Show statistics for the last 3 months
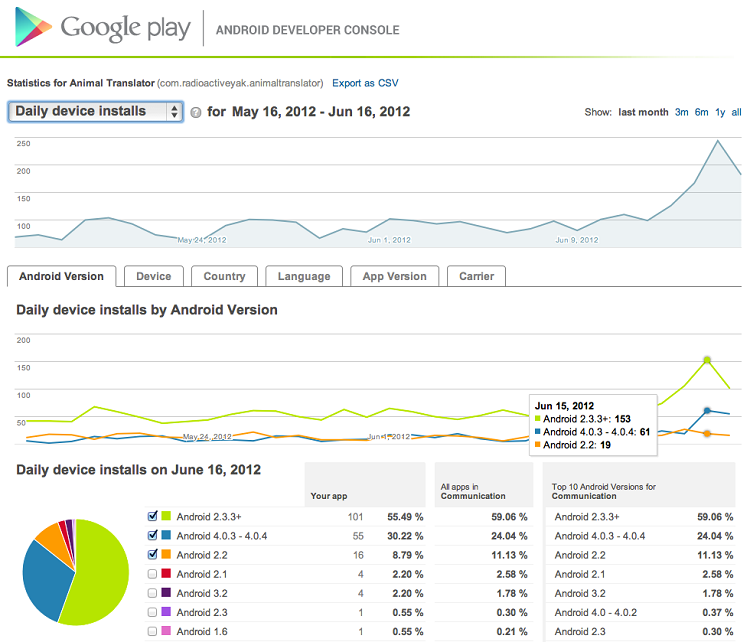This screenshot has height=642, width=750. [x=681, y=112]
